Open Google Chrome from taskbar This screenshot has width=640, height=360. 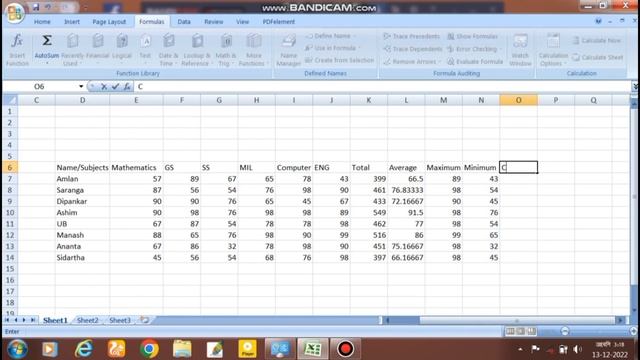pos(149,349)
